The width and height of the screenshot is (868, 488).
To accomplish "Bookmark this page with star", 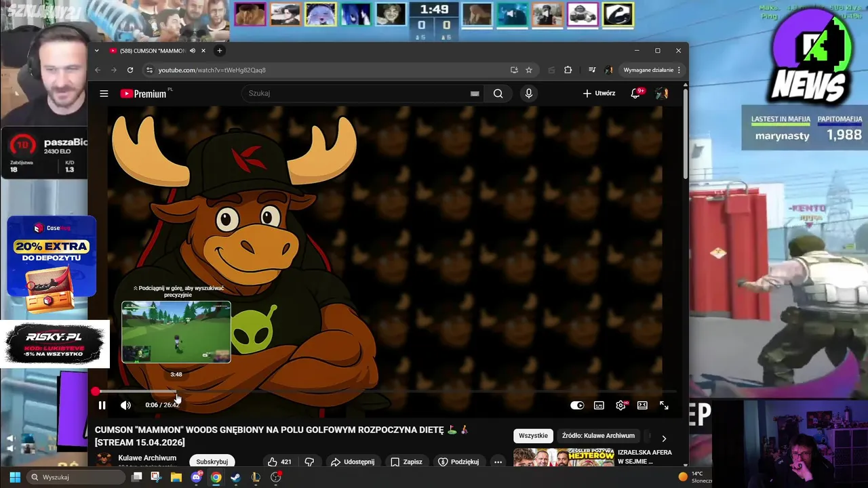I will point(529,70).
